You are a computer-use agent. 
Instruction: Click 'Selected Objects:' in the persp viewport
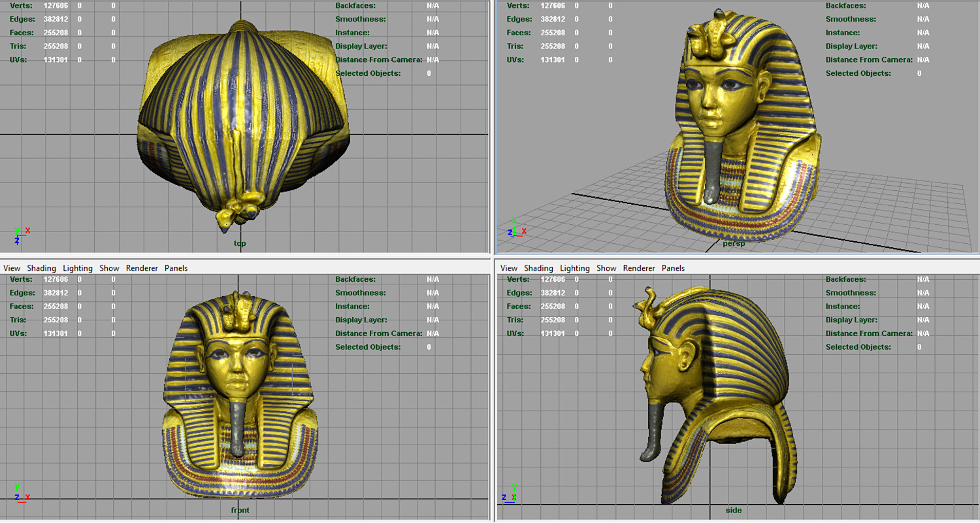(x=858, y=73)
